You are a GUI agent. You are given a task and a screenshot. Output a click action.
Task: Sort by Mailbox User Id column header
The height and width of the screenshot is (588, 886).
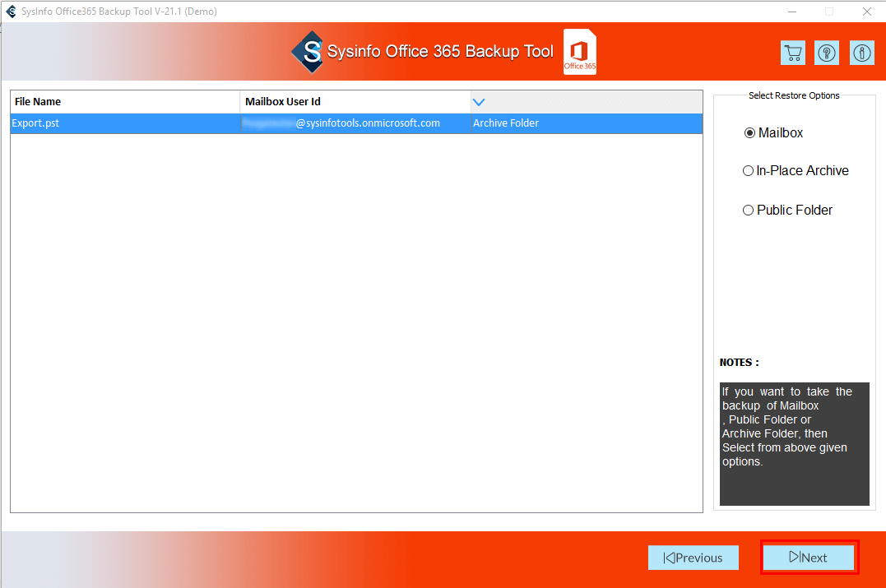tap(355, 102)
